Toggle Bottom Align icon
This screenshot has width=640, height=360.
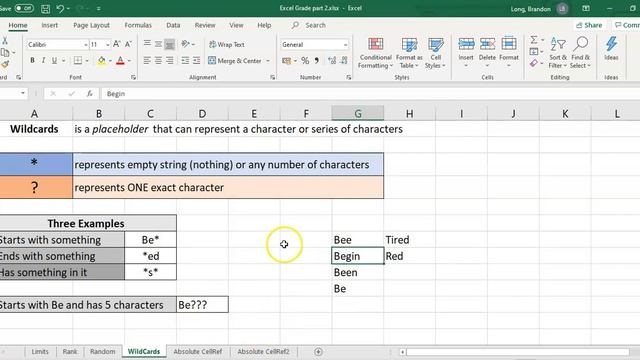point(170,44)
